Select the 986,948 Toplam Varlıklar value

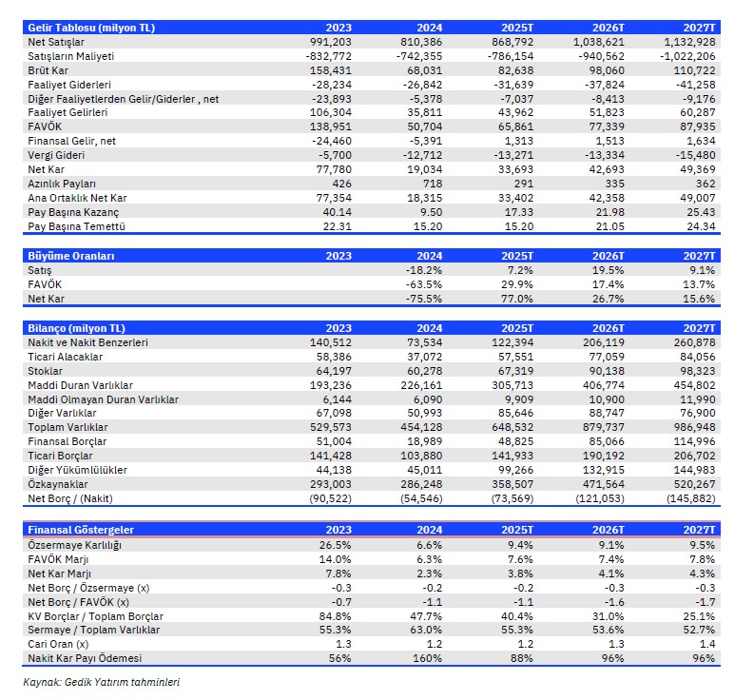pyautogui.click(x=697, y=428)
